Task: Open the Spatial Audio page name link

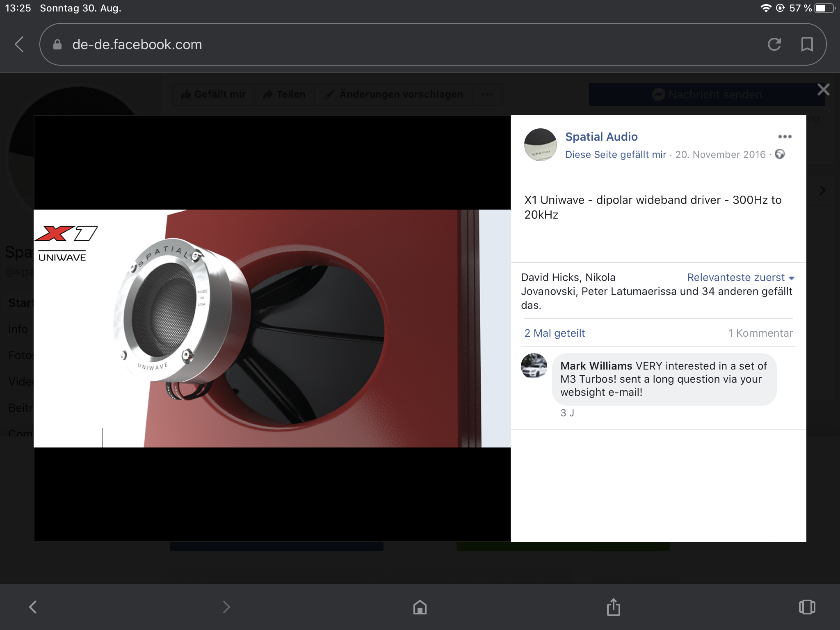Action: (x=601, y=137)
